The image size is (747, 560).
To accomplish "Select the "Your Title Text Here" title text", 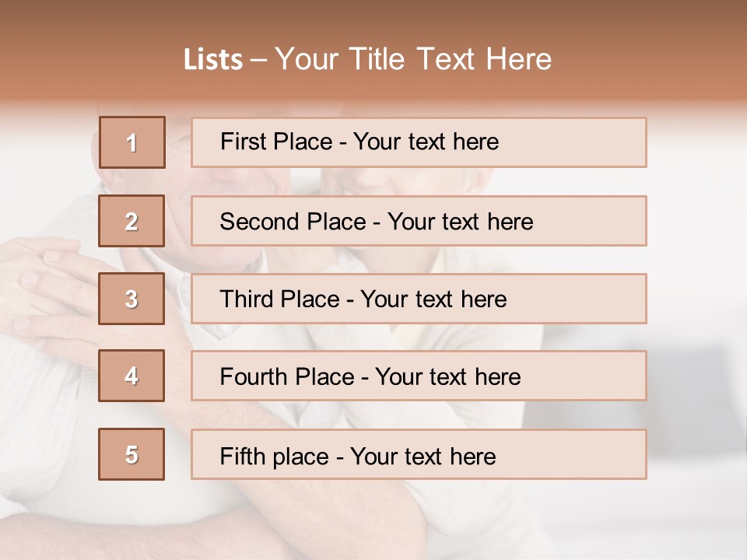I will click(x=413, y=59).
